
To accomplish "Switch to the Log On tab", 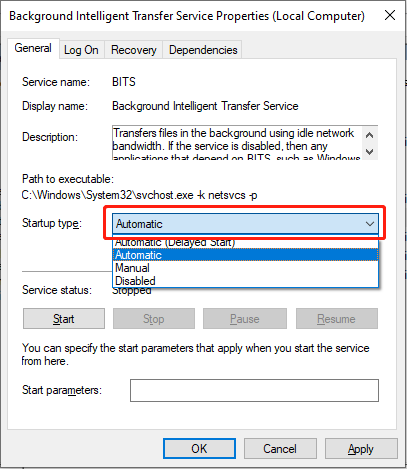I will pyautogui.click(x=81, y=50).
